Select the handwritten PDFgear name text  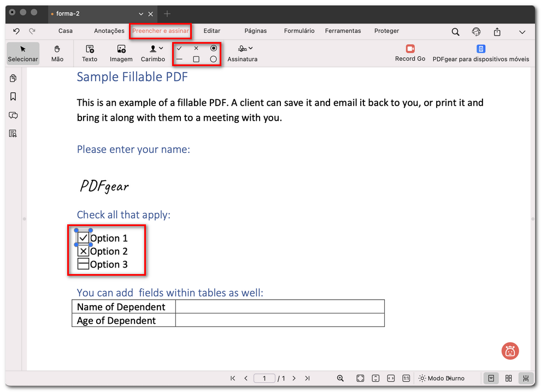point(104,186)
